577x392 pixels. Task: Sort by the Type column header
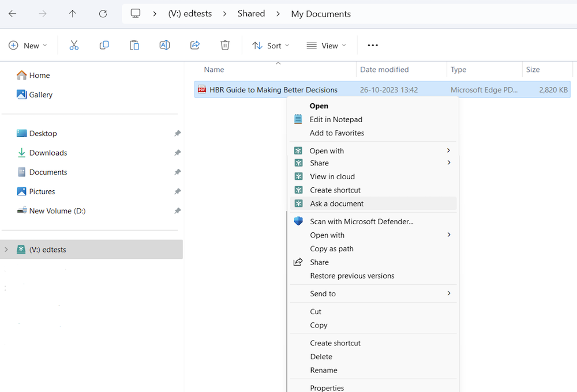point(458,70)
